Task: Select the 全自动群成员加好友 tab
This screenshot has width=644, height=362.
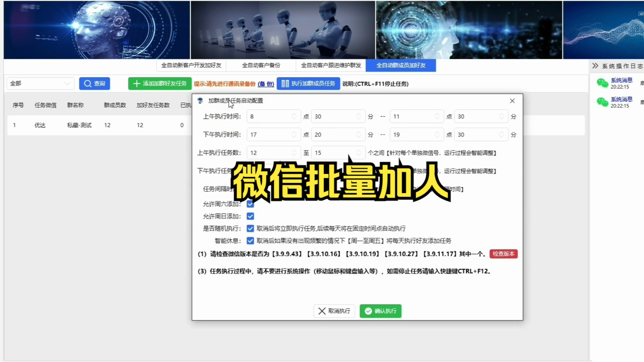Action: tap(401, 65)
